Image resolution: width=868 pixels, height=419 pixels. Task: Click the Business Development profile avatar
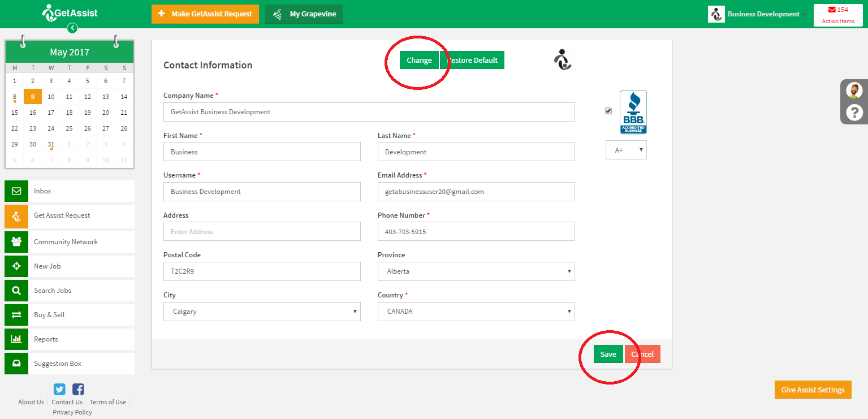tap(716, 14)
